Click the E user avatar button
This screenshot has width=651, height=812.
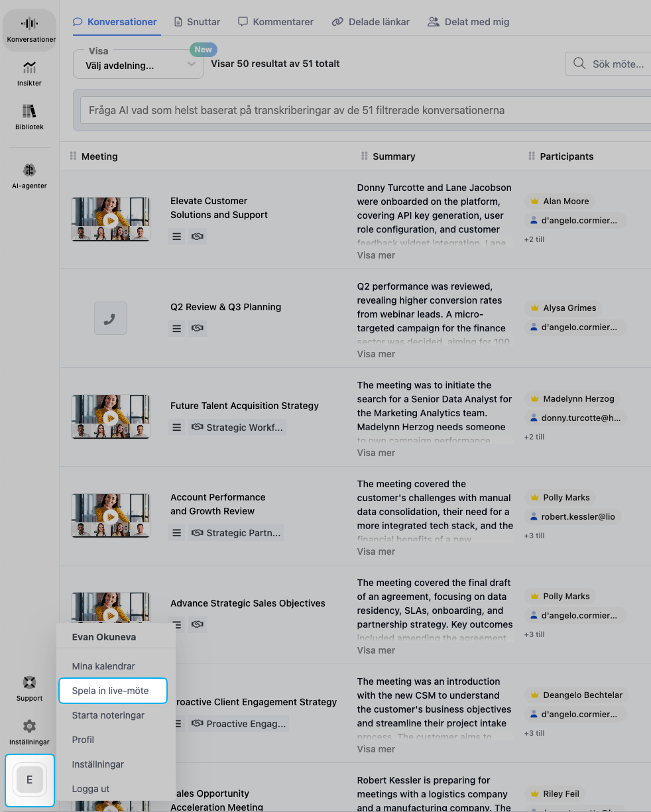29,780
